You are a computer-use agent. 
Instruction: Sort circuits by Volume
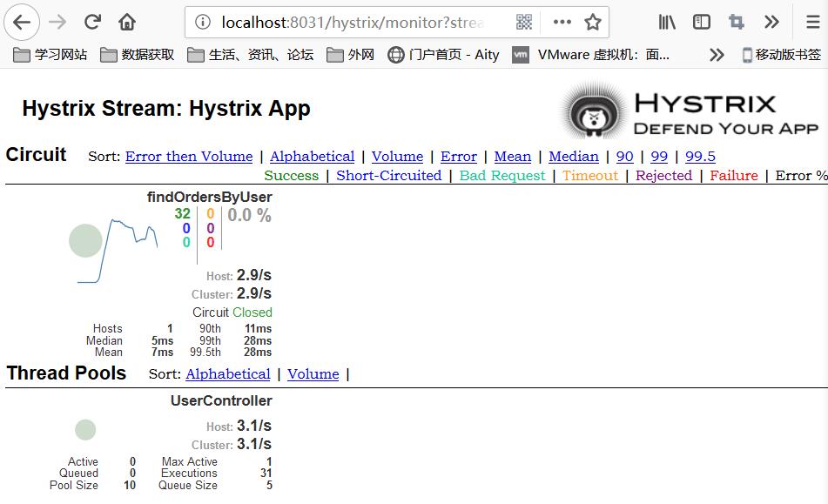[x=397, y=157]
